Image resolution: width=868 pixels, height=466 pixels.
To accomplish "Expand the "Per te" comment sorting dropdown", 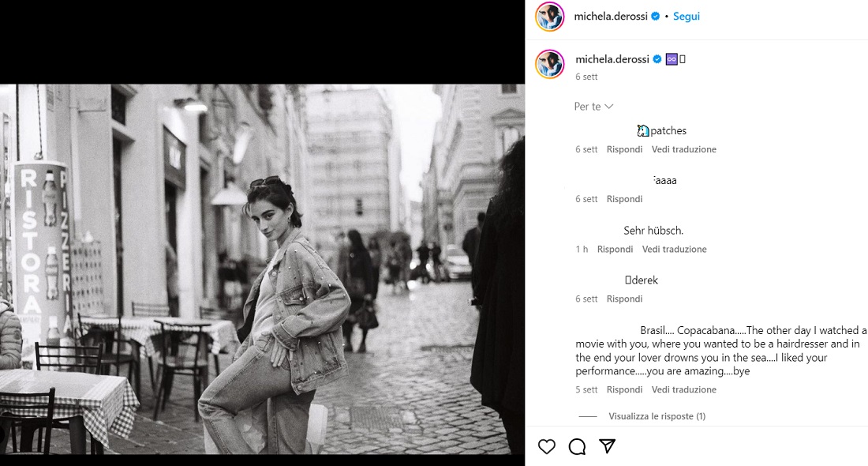I will [x=593, y=107].
